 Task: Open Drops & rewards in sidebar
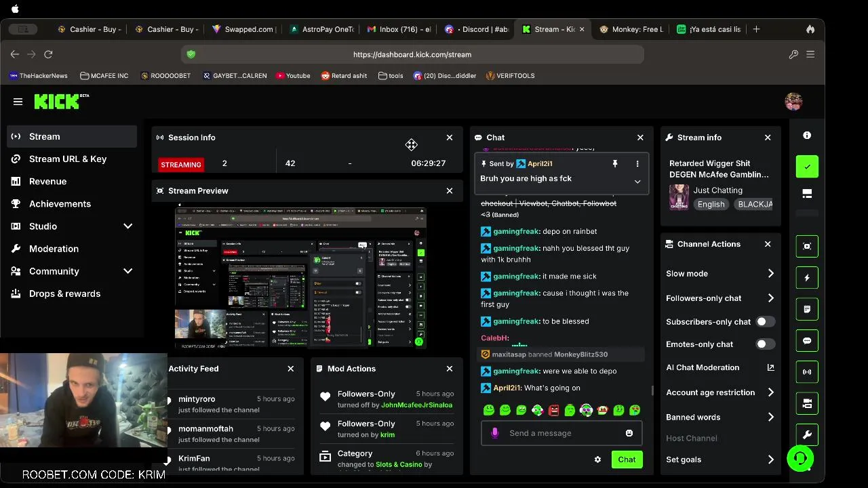(73, 293)
